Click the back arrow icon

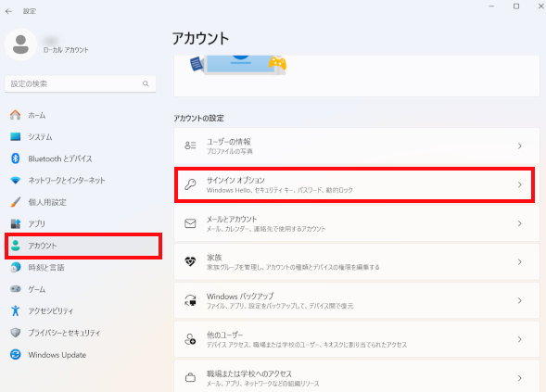8,11
